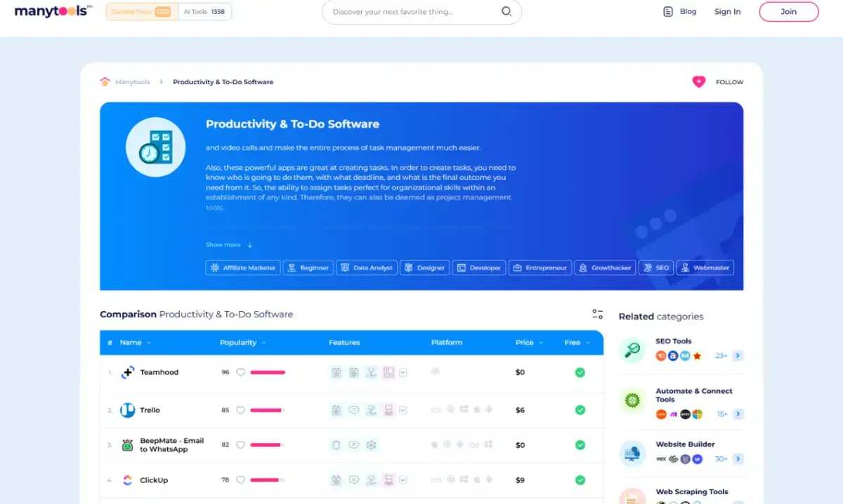Click the search magnifier icon

(x=506, y=12)
